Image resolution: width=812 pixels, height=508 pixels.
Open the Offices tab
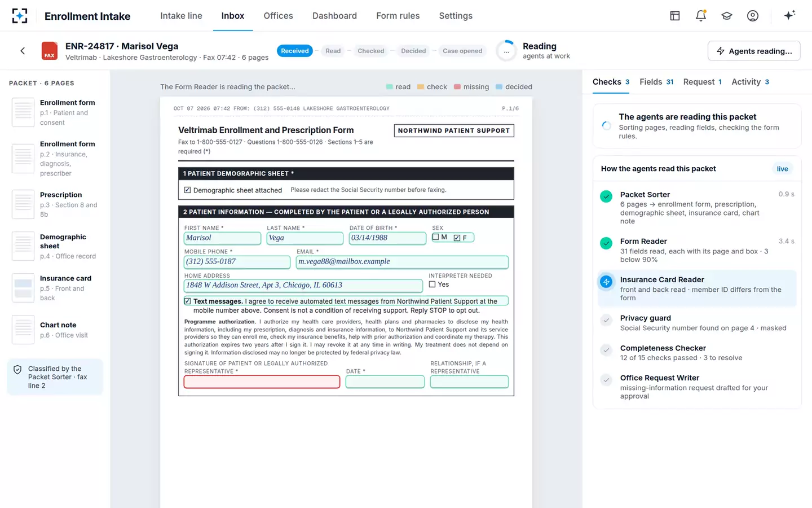(279, 16)
